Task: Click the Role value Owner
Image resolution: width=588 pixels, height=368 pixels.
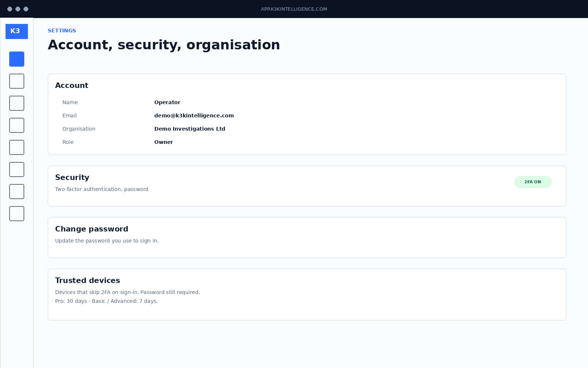Action: (164, 142)
